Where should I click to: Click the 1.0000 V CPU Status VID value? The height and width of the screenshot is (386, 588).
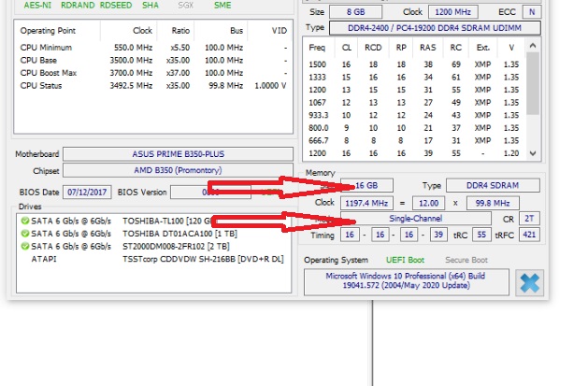click(x=270, y=86)
